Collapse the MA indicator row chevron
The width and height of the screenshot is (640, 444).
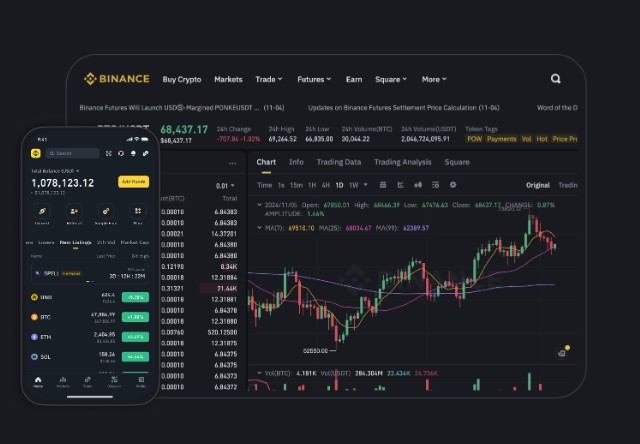259,228
